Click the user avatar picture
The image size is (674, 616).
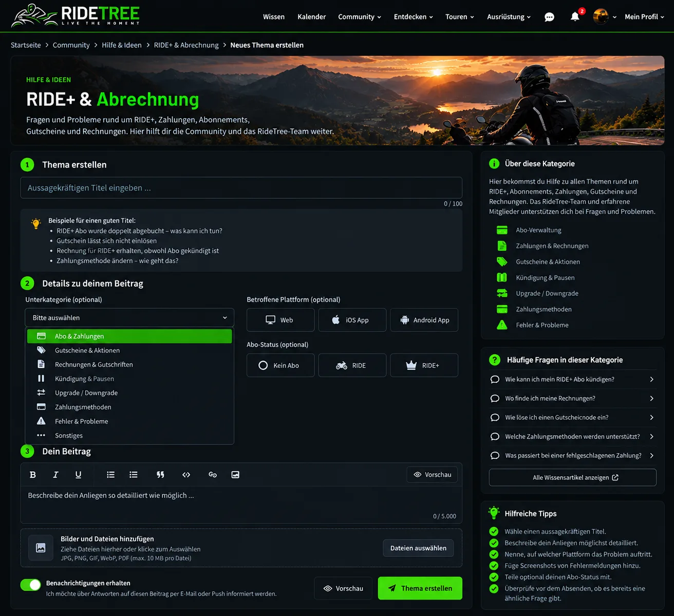tap(601, 16)
